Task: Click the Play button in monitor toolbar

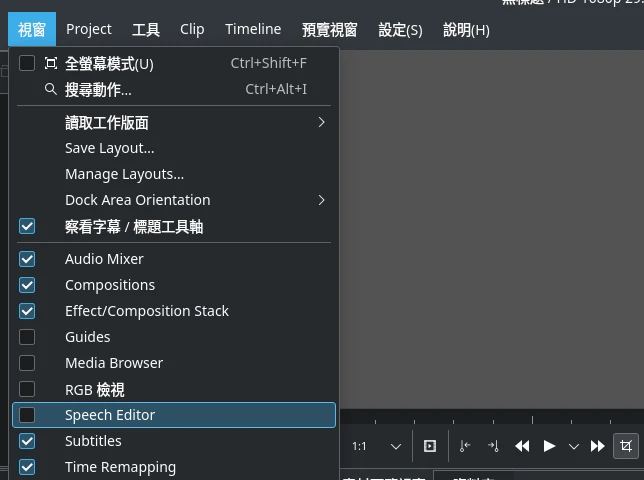Action: (549, 446)
